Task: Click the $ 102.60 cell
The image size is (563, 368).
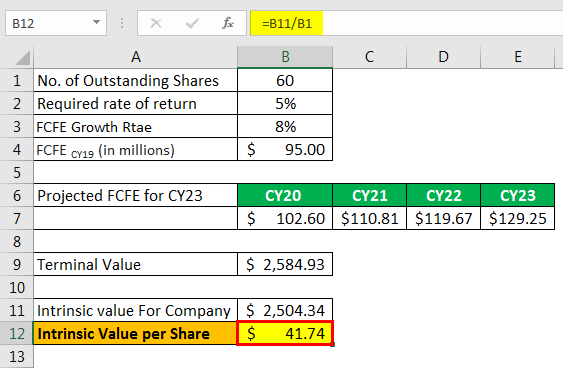Action: (x=285, y=218)
